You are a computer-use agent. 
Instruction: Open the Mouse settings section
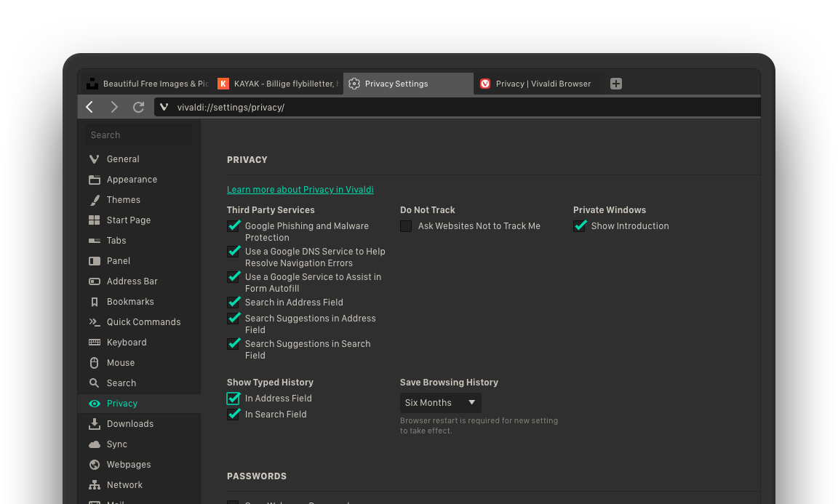[x=121, y=362]
